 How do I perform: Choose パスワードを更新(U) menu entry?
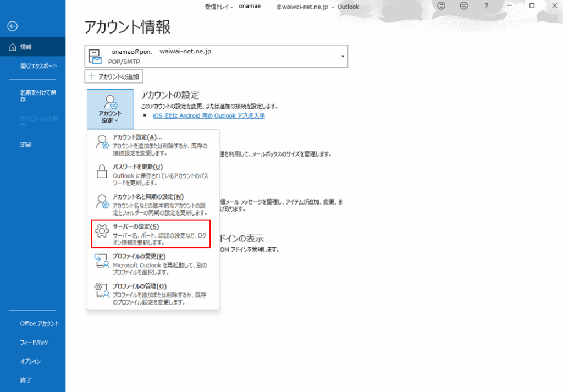point(153,175)
